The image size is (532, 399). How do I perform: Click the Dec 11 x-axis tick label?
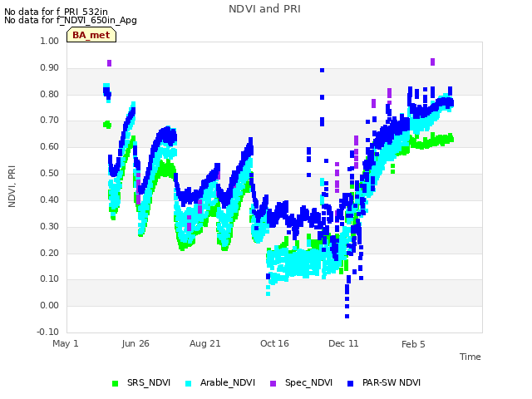click(x=343, y=343)
